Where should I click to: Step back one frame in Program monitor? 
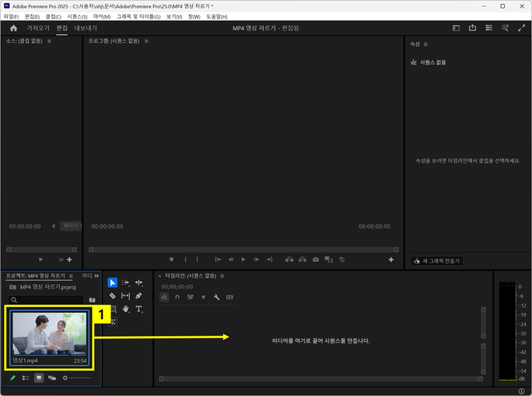pyautogui.click(x=231, y=260)
